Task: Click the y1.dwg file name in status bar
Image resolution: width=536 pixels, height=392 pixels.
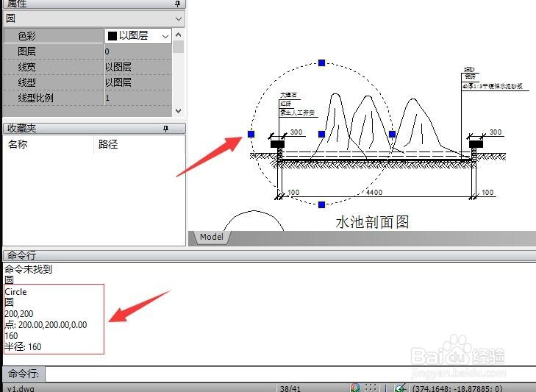Action: [21, 388]
